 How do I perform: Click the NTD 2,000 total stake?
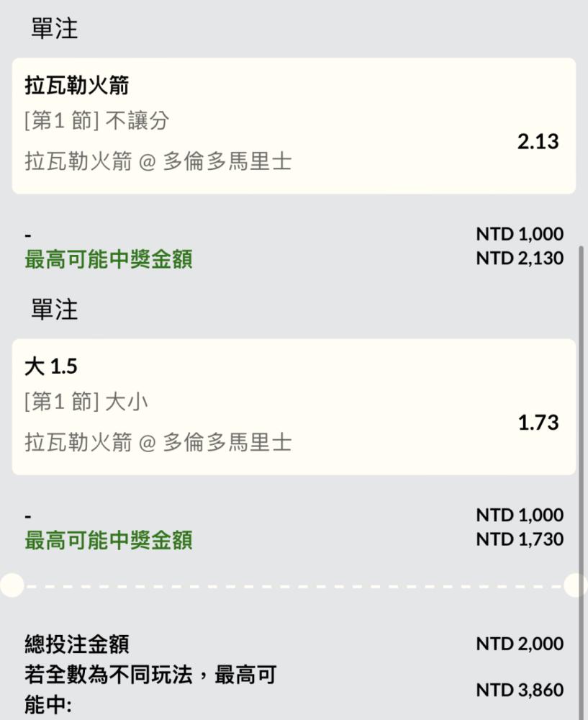coord(520,644)
